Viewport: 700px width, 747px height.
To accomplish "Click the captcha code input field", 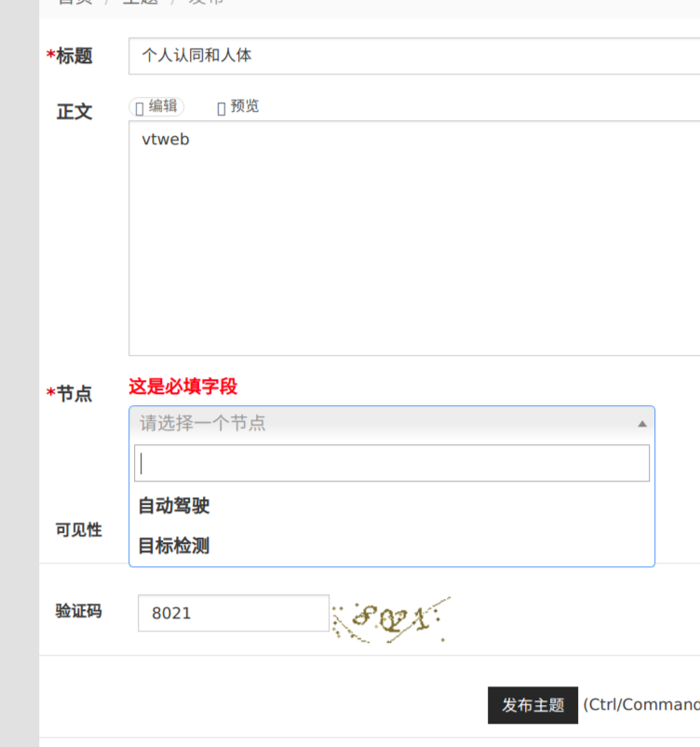I will (x=234, y=613).
